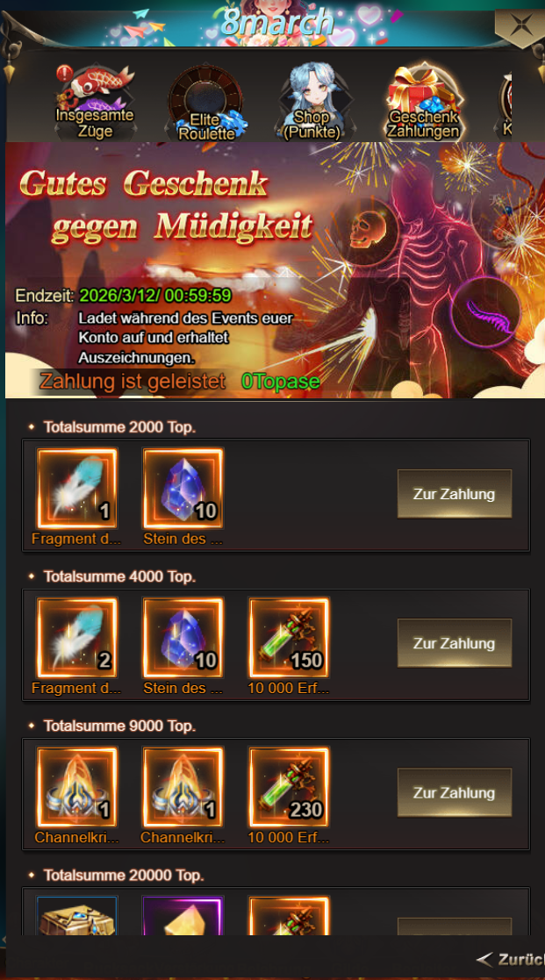Select blue Stein des crystal in 2000 tier
This screenshot has width=545, height=980.
(183, 488)
